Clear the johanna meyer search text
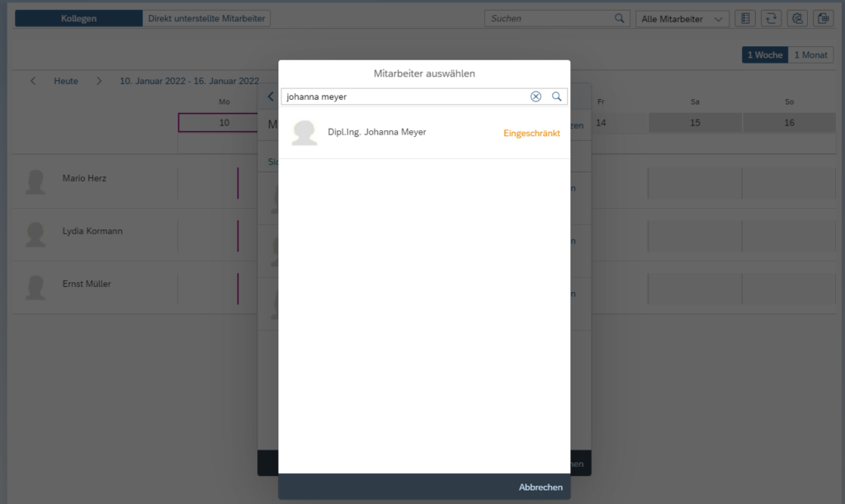Viewport: 845px width, 504px height. [536, 97]
